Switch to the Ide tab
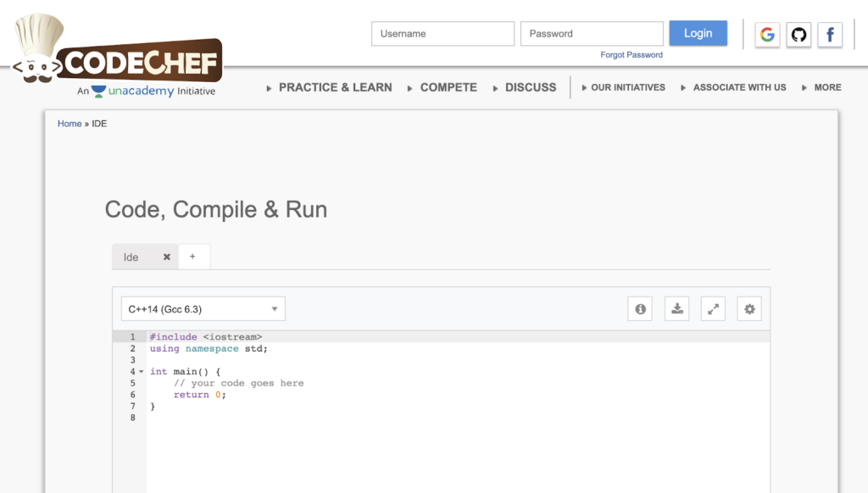Image resolution: width=868 pixels, height=493 pixels. point(131,256)
